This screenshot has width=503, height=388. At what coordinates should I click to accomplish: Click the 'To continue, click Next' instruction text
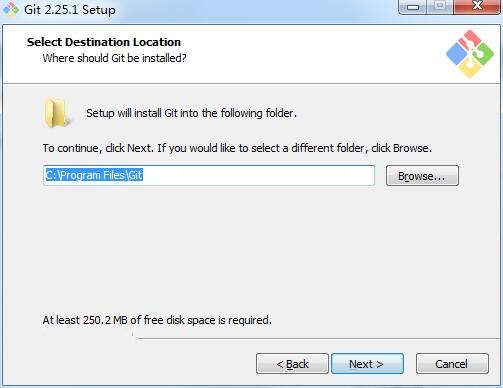[237, 148]
